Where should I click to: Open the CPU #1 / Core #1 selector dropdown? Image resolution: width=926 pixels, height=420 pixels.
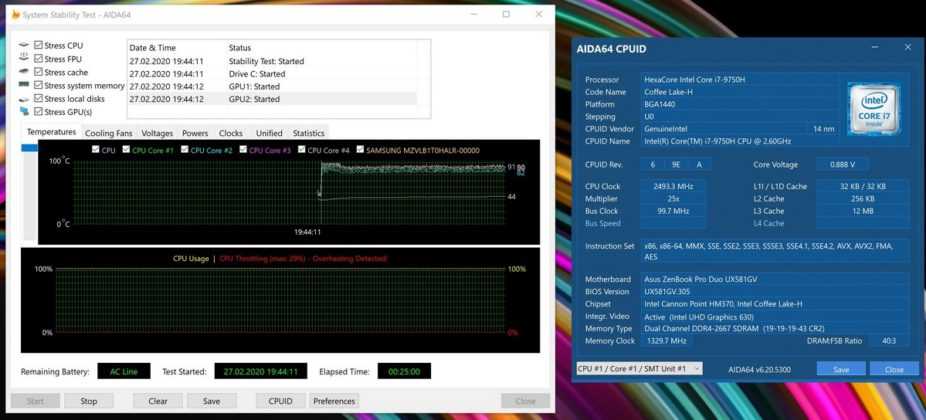[x=639, y=369]
